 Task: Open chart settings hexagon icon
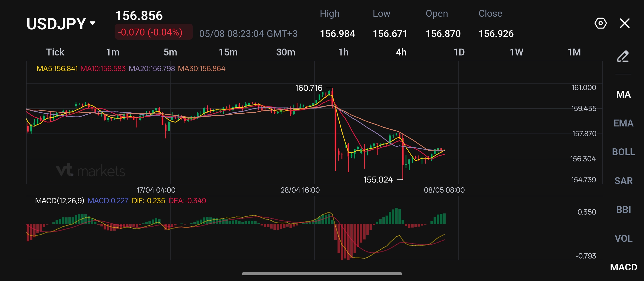click(x=600, y=23)
